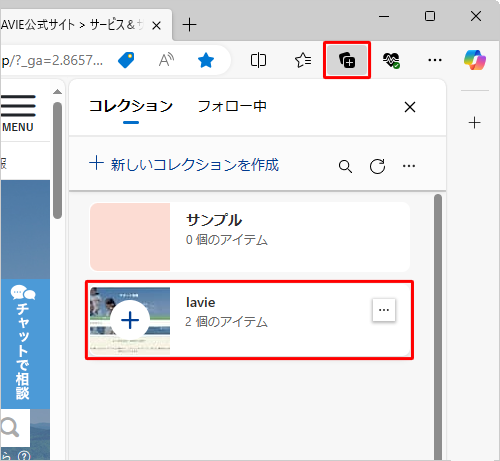Switch to コレクション tab
500x461 pixels.
coord(131,106)
